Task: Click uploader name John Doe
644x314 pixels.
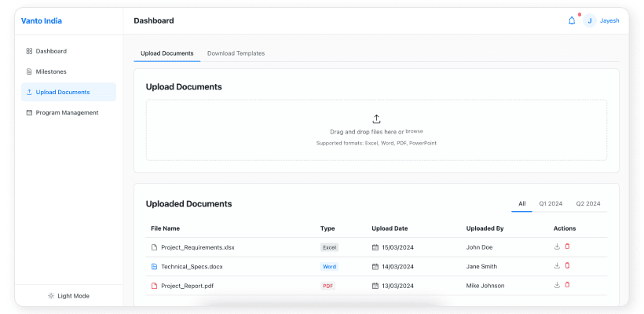Action: coord(479,247)
